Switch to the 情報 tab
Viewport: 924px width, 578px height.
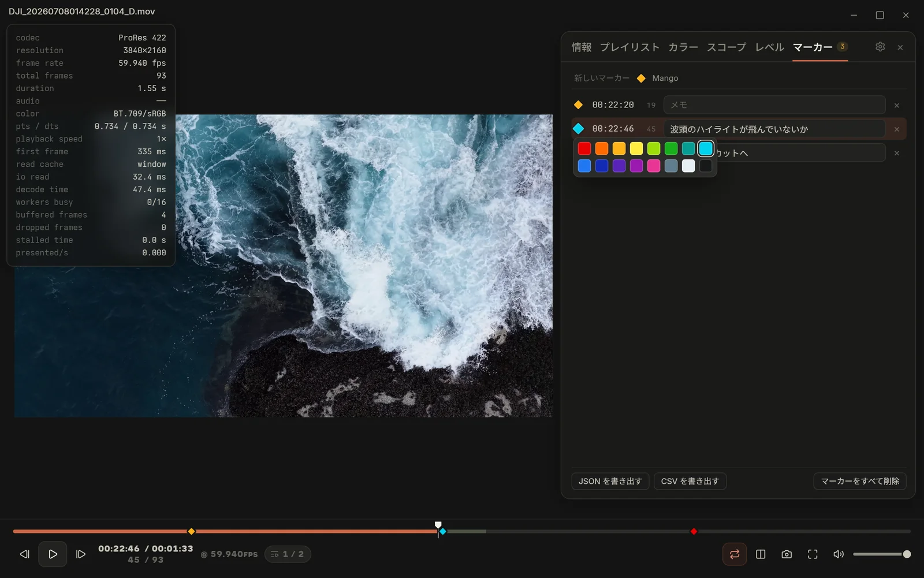click(582, 47)
